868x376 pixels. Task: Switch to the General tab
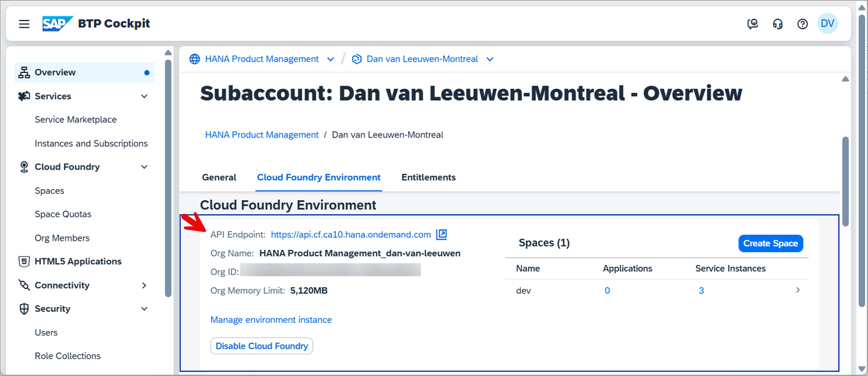tap(219, 177)
